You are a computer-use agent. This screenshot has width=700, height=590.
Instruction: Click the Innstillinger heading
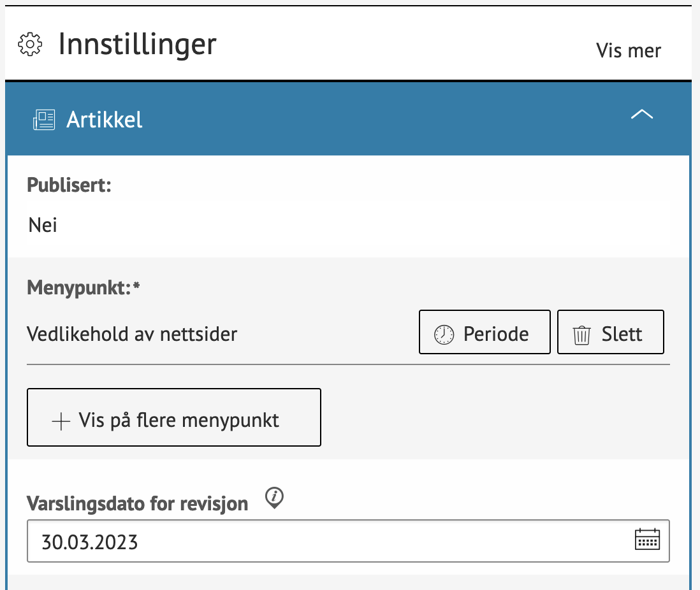(138, 44)
